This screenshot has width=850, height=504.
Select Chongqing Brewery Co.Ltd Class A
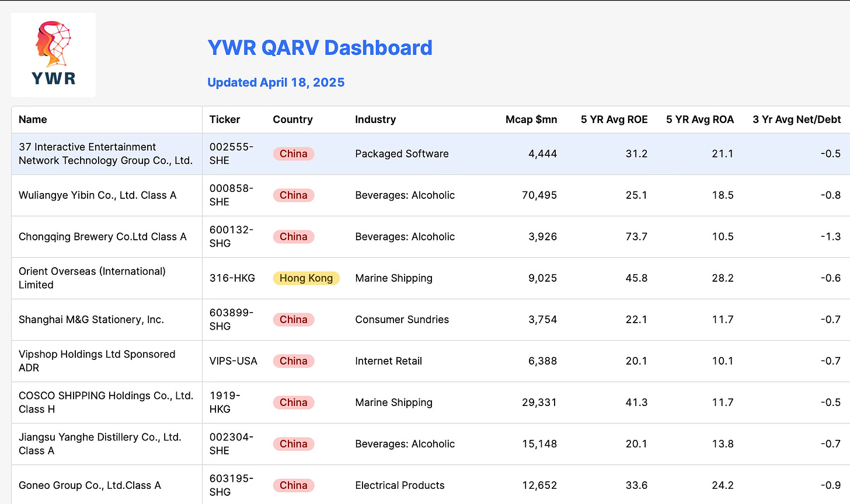(103, 237)
